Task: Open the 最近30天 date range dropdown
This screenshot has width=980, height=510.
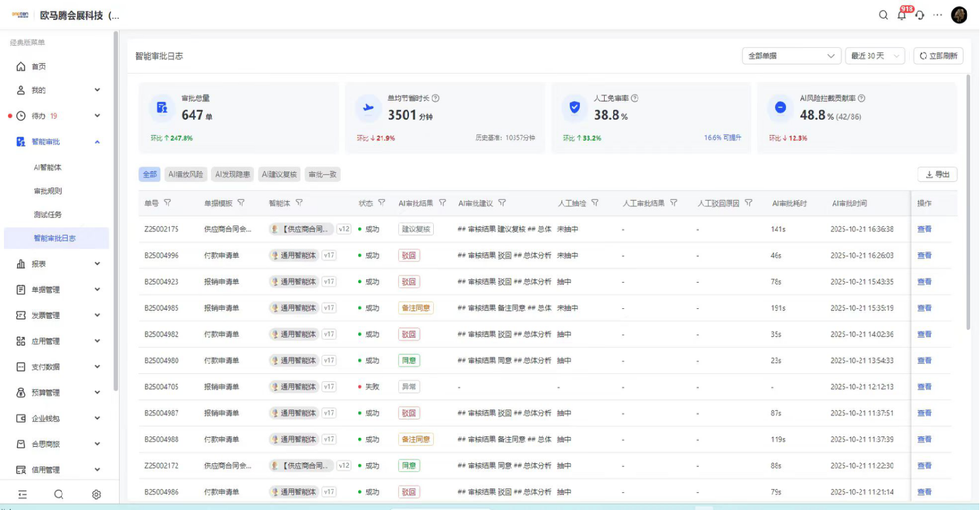Action: click(875, 56)
